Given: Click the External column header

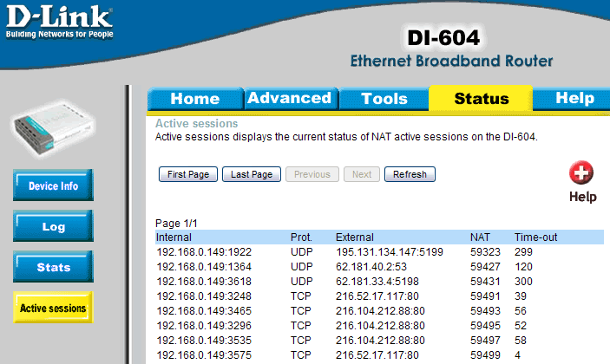Looking at the screenshot, I should 355,237.
